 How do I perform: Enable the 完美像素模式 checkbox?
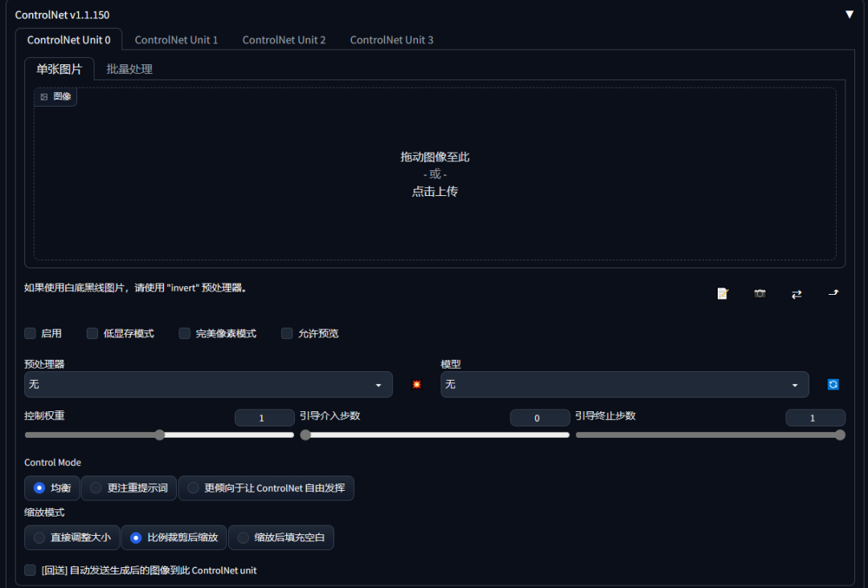point(184,333)
